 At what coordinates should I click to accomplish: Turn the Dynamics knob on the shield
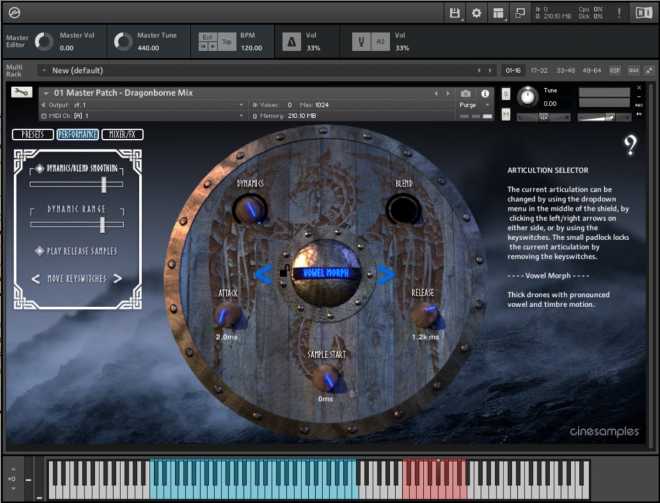click(249, 208)
